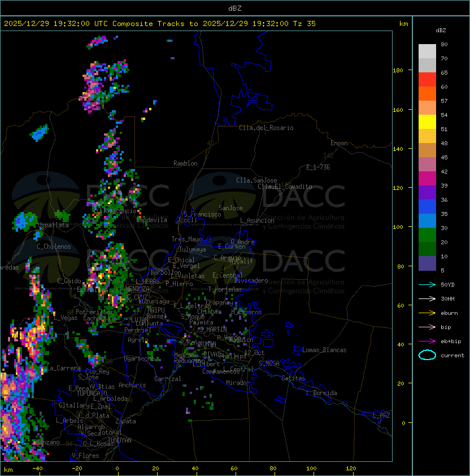The image size is (470, 476).
Task: Click the 30HM legend label
Action: click(x=447, y=298)
